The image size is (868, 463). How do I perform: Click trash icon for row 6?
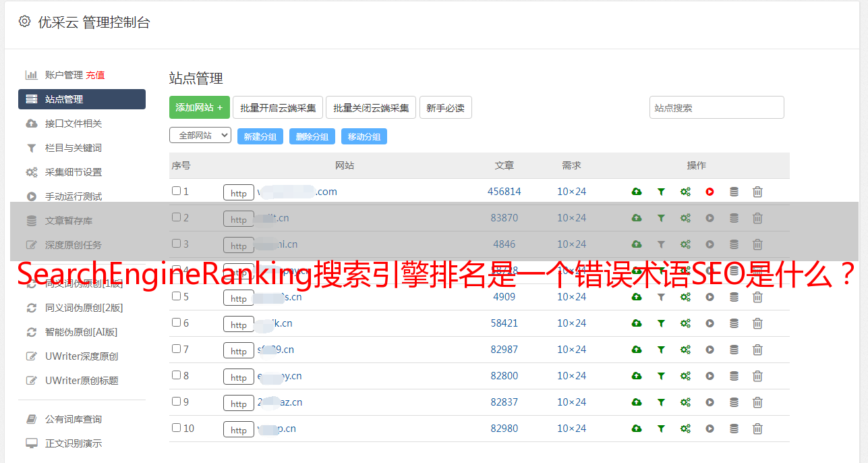757,323
